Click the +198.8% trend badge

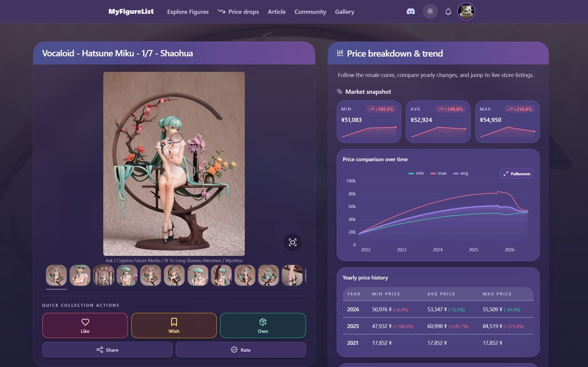click(450, 109)
